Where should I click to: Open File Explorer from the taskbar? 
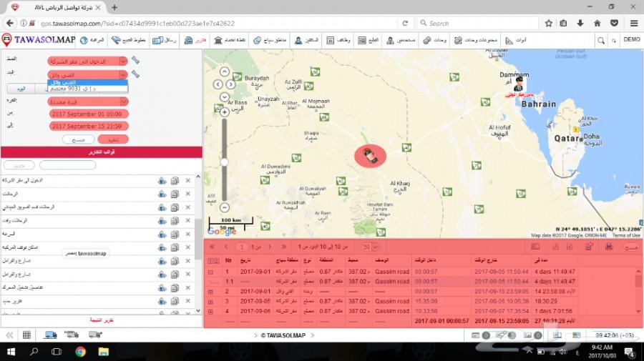[x=103, y=352]
